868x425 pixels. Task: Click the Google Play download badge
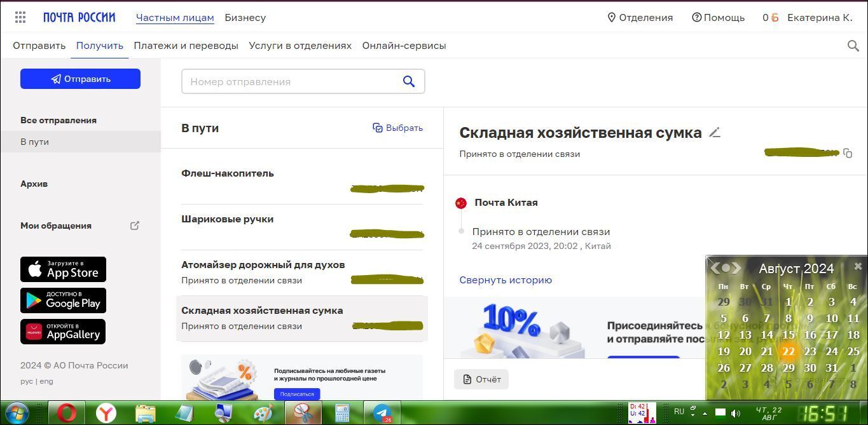[63, 300]
